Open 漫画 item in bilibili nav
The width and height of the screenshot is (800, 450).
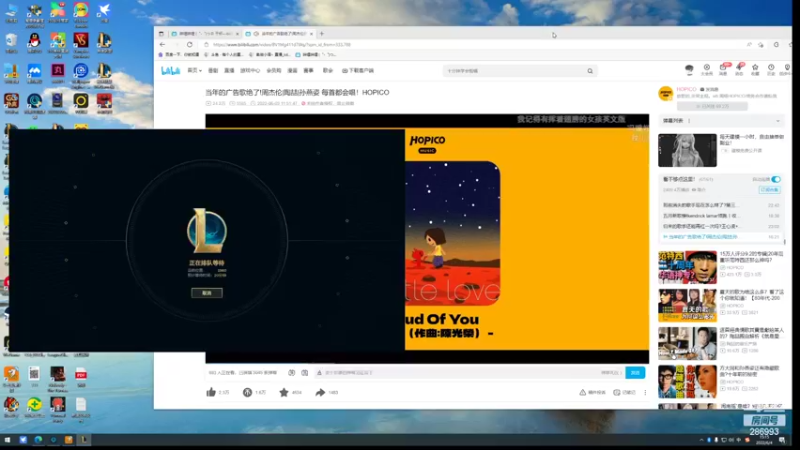pos(292,70)
